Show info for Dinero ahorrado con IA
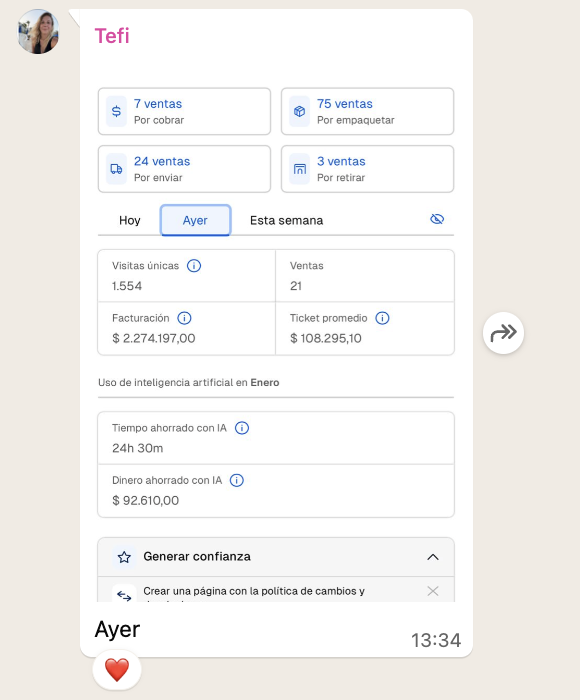The image size is (580, 700). 237,480
